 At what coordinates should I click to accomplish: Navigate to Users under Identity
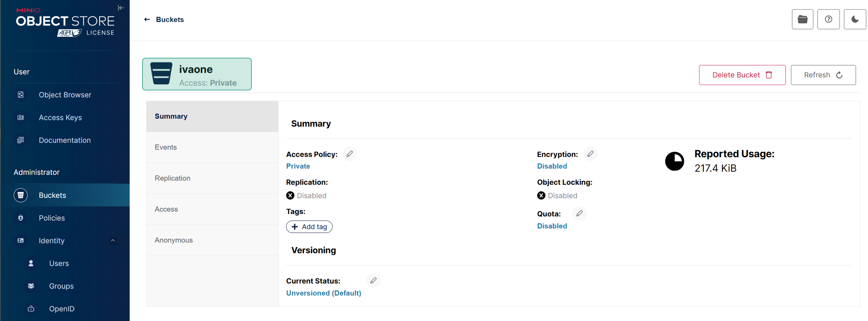coord(59,263)
